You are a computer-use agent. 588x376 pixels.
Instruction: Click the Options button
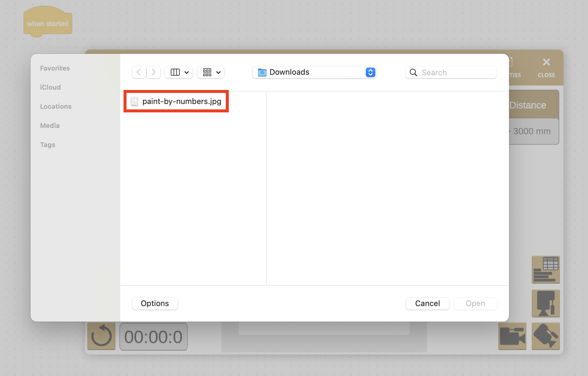[155, 303]
